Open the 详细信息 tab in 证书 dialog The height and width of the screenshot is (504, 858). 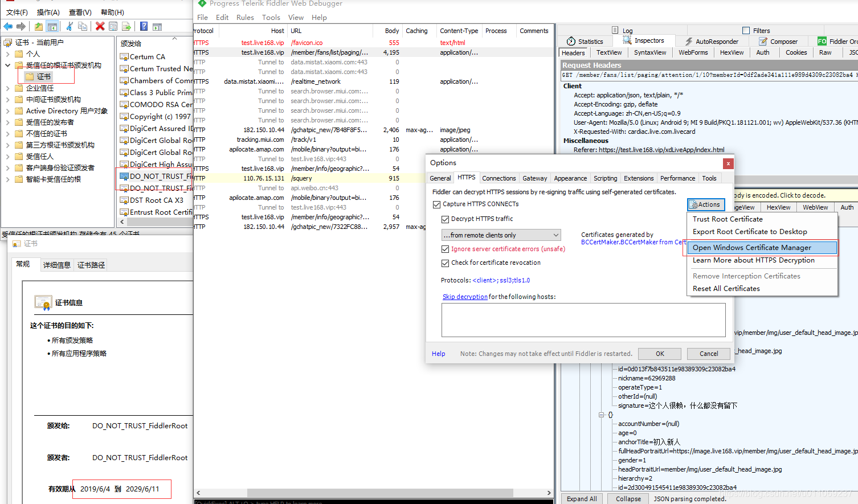(57, 265)
